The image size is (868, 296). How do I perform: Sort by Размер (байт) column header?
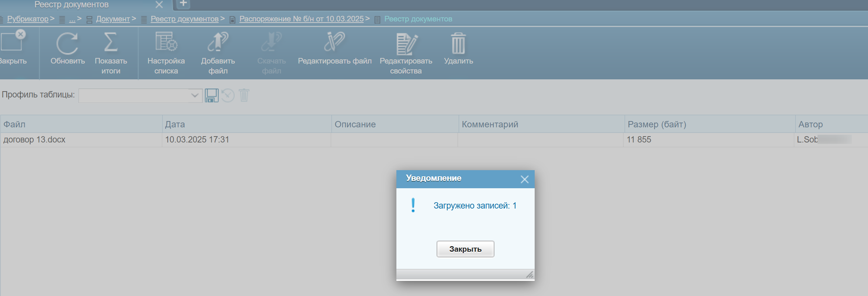[657, 124]
